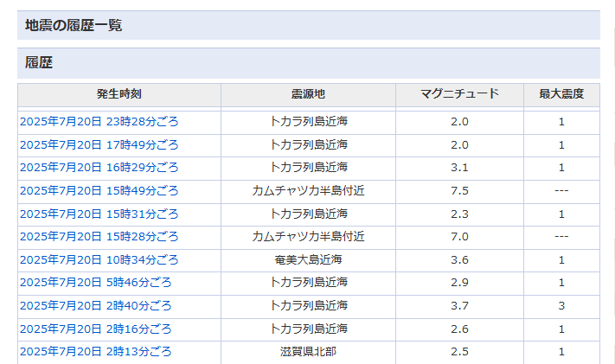This screenshot has height=364, width=615.
Task: Click the 最大震度 column header
Action: (561, 94)
